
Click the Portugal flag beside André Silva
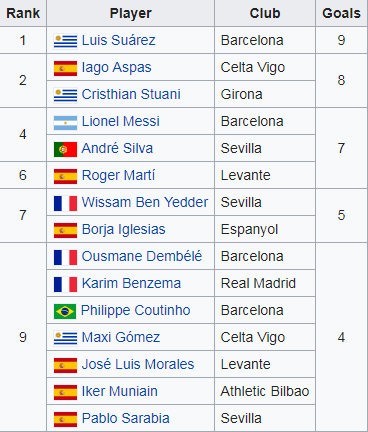coord(65,149)
